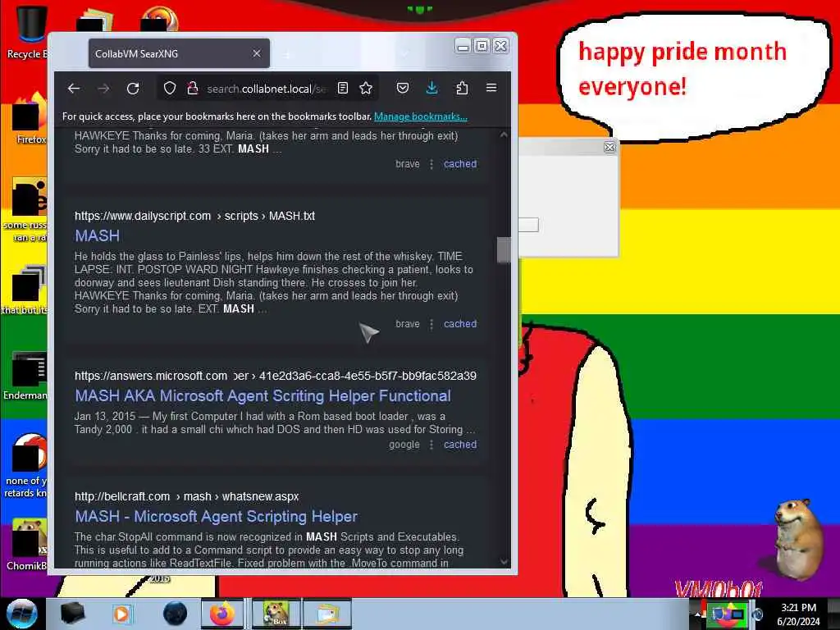Click the text field in the background window
The height and width of the screenshot is (630, 840).
point(527,225)
